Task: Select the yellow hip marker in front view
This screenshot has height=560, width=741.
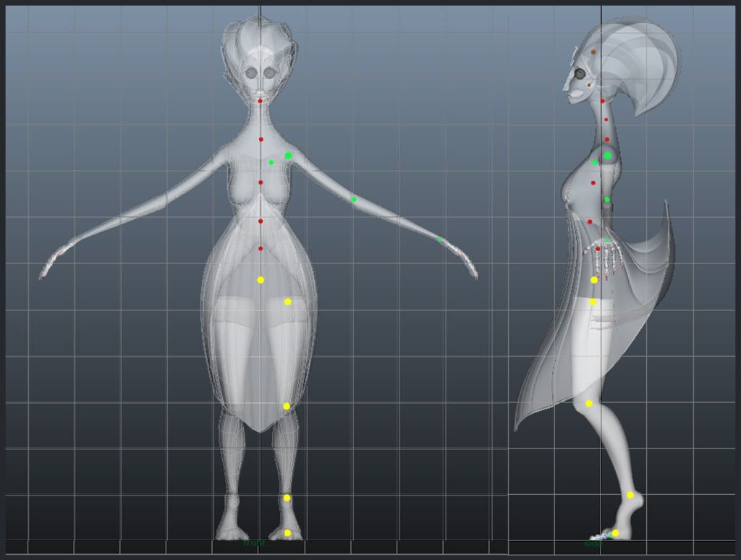Action: tap(288, 302)
